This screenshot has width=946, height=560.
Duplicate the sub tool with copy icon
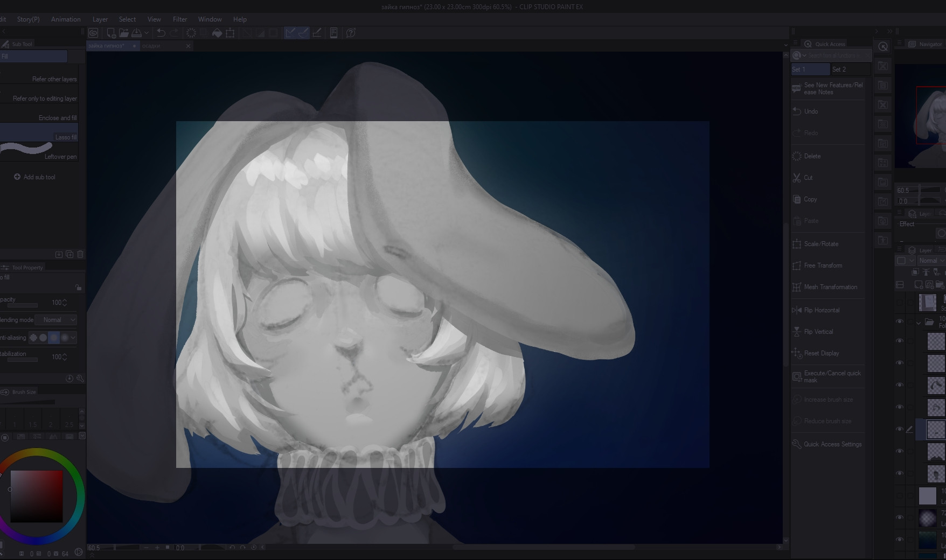[x=69, y=254]
